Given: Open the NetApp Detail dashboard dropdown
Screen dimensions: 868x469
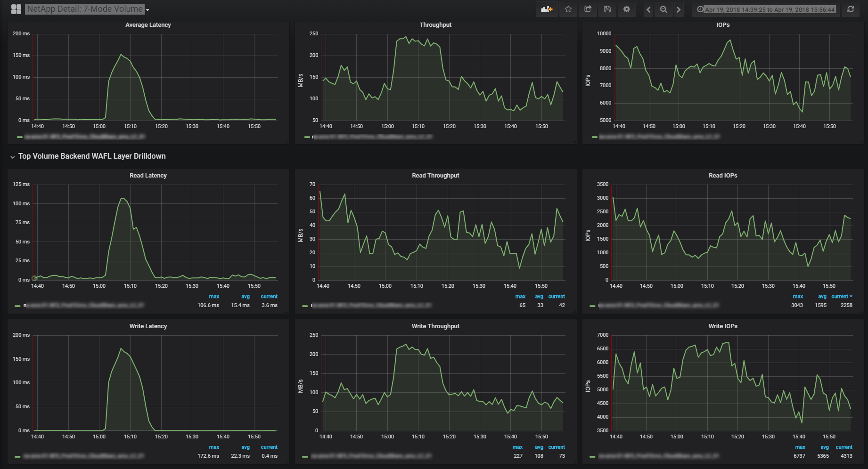Looking at the screenshot, I should point(87,9).
